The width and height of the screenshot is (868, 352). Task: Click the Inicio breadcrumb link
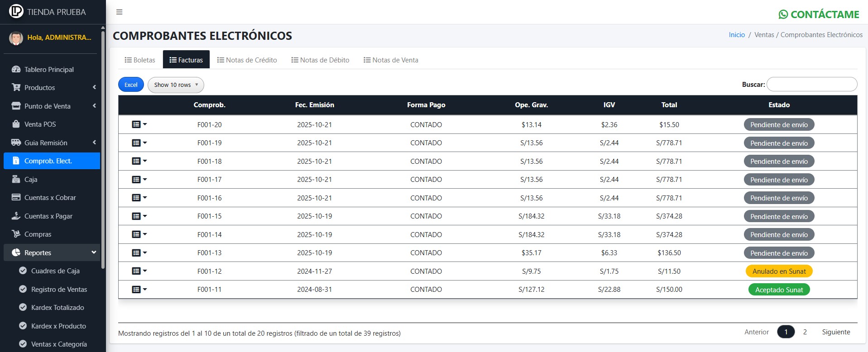(737, 35)
